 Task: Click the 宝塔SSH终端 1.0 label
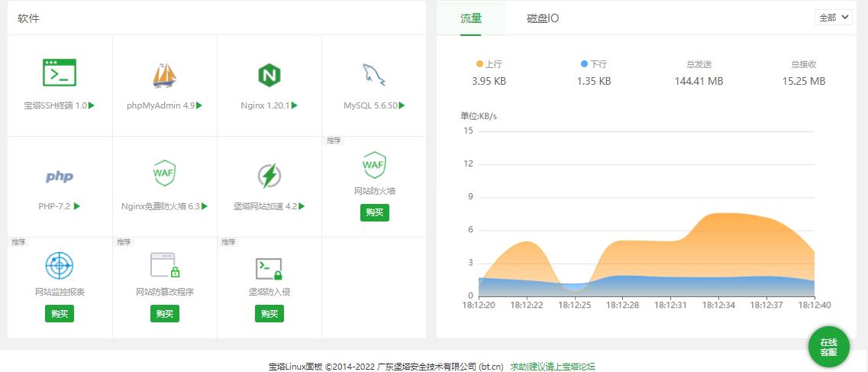click(56, 105)
